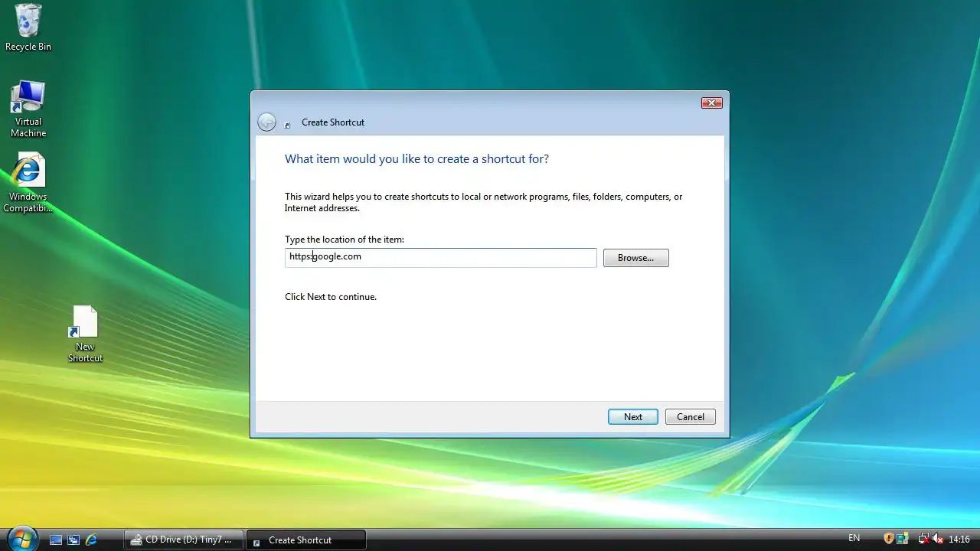Click the Windows Sidebar tray icon
980x551 pixels.
tap(903, 539)
